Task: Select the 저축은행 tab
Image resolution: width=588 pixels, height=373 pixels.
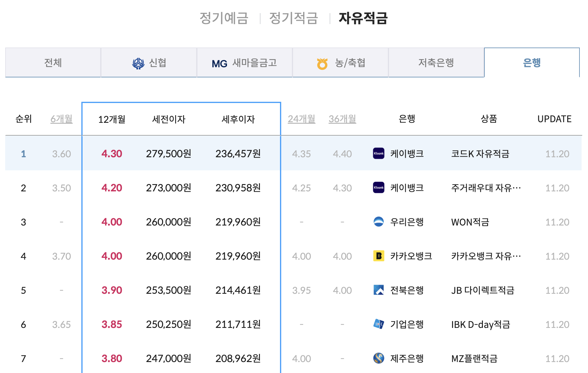Action: pyautogui.click(x=436, y=63)
